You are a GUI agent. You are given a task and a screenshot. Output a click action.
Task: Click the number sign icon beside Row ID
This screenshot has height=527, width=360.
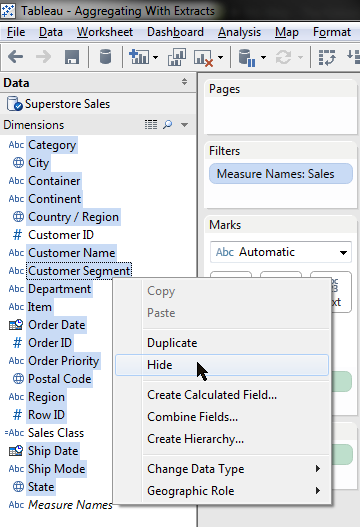17,415
